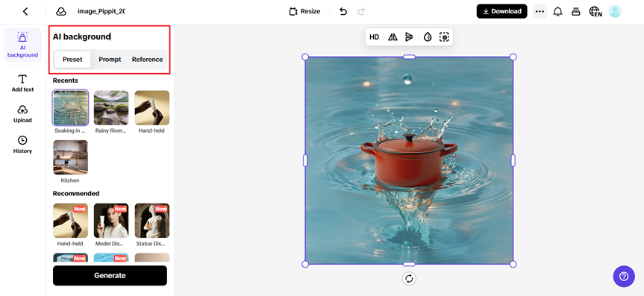Click the bottom-right corner resize handle
The image size is (644, 296).
pyautogui.click(x=513, y=264)
